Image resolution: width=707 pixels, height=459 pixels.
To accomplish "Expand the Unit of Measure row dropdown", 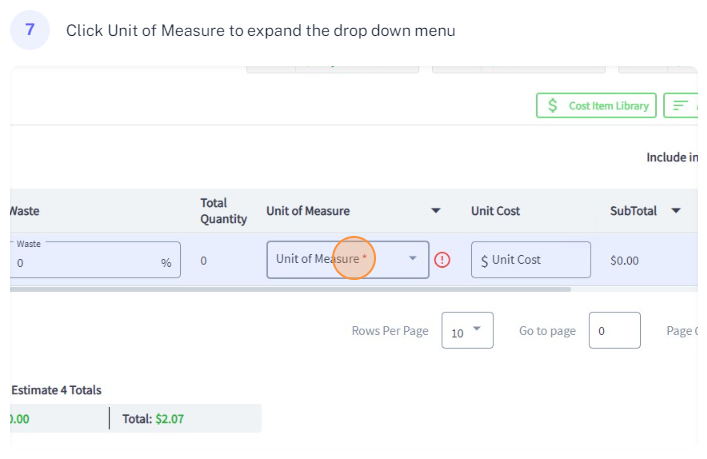I will 348,260.
